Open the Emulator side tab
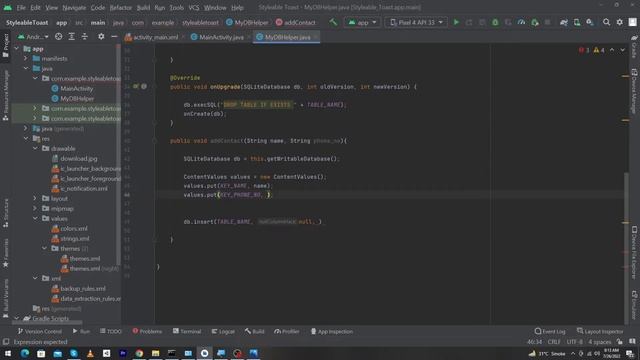The width and height of the screenshot is (640, 360). [x=634, y=305]
